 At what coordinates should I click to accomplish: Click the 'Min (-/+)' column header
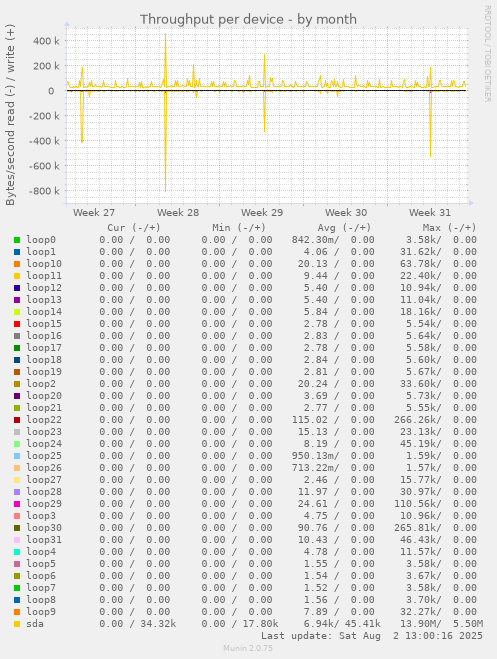click(239, 228)
